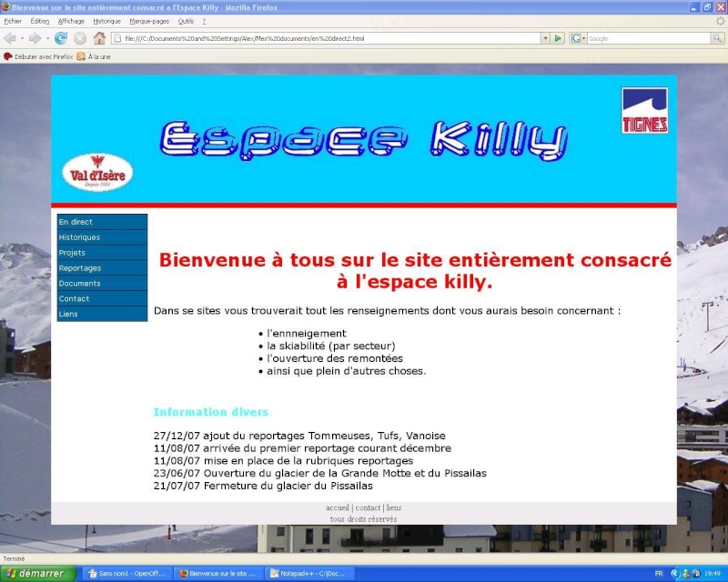Open the Projets sidebar link

[x=102, y=253]
